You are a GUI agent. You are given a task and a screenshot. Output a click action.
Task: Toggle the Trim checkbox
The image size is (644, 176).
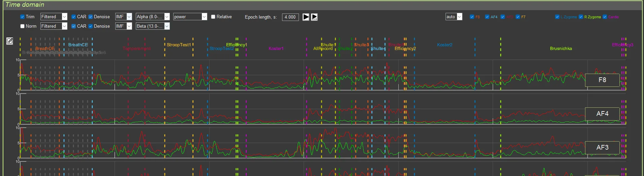point(23,17)
